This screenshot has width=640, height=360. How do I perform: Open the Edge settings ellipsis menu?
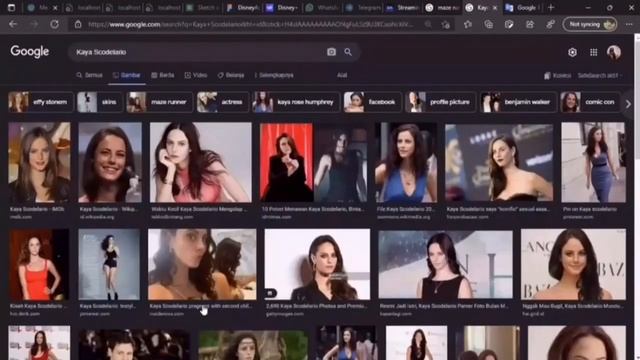[629, 24]
